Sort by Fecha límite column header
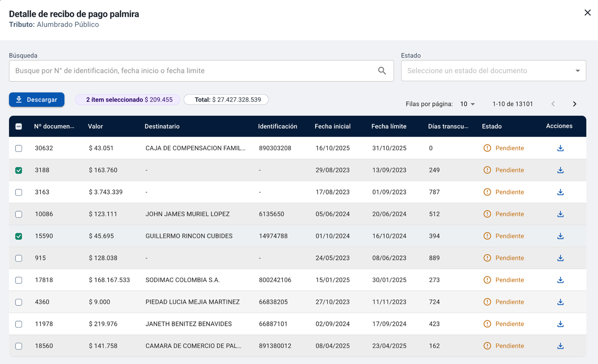This screenshot has height=364, width=598. coord(389,126)
